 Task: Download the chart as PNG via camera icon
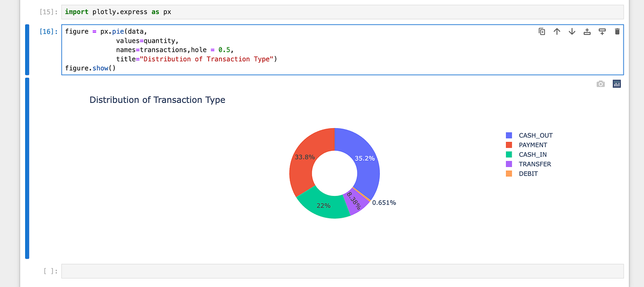(600, 83)
